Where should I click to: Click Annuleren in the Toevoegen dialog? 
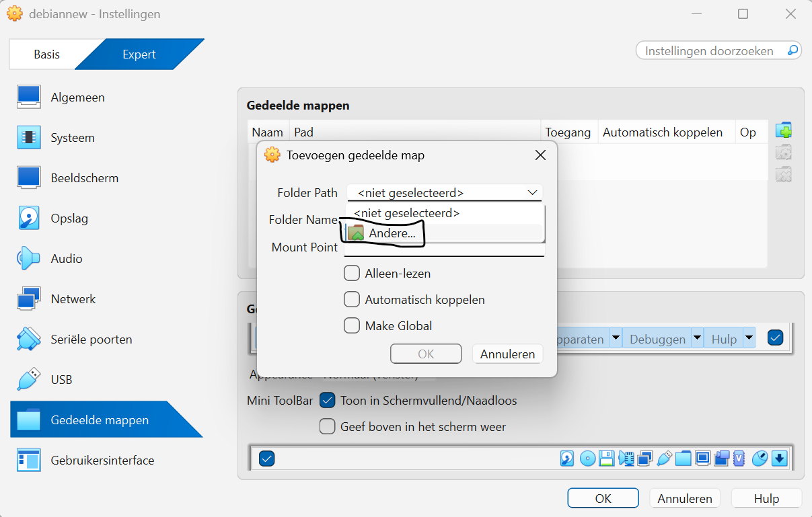click(507, 354)
